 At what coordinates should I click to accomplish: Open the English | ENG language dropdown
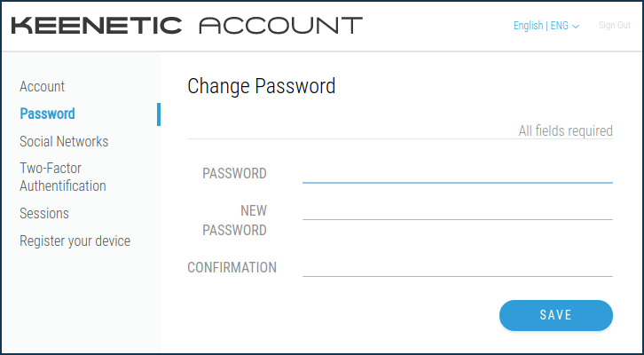(546, 26)
